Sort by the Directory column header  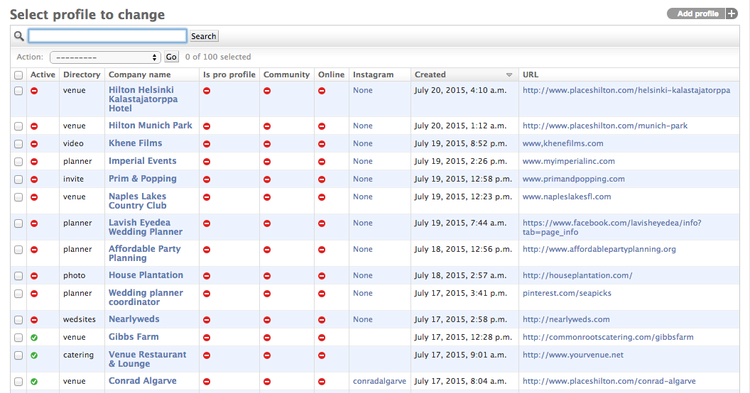point(82,75)
